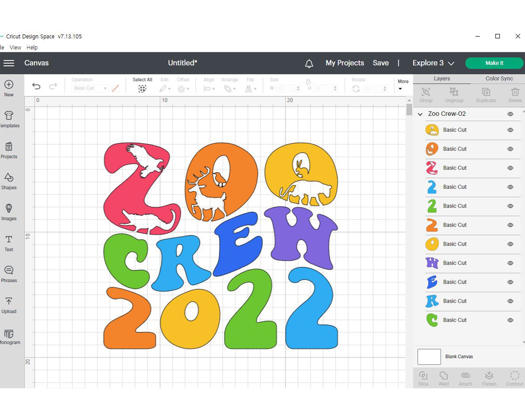Toggle visibility of the green C layer

[510, 320]
